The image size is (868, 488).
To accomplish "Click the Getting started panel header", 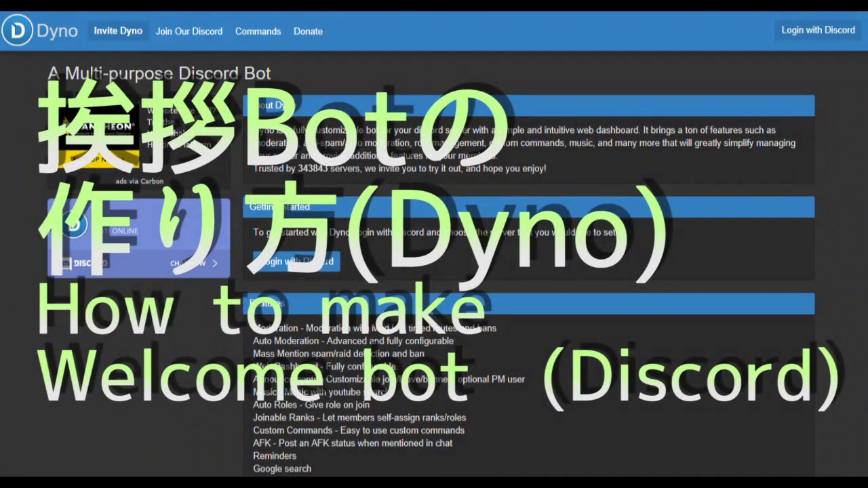I will tap(528, 207).
